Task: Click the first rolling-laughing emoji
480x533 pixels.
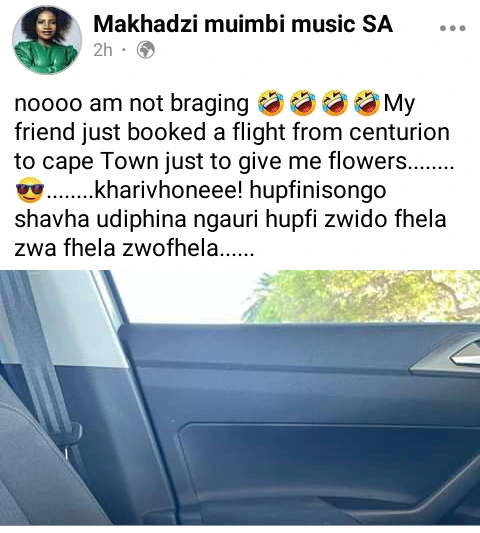Action: point(271,103)
